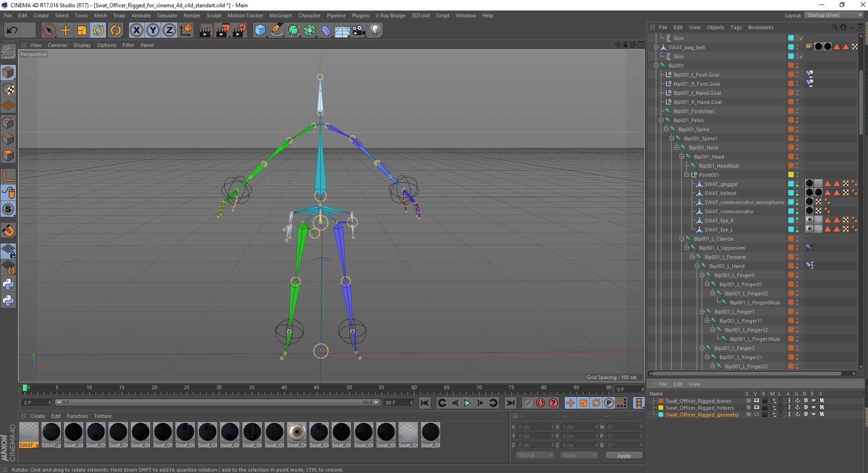Collapse the Bip001_Spine node
Screen dimensions: 868x473
tap(666, 129)
